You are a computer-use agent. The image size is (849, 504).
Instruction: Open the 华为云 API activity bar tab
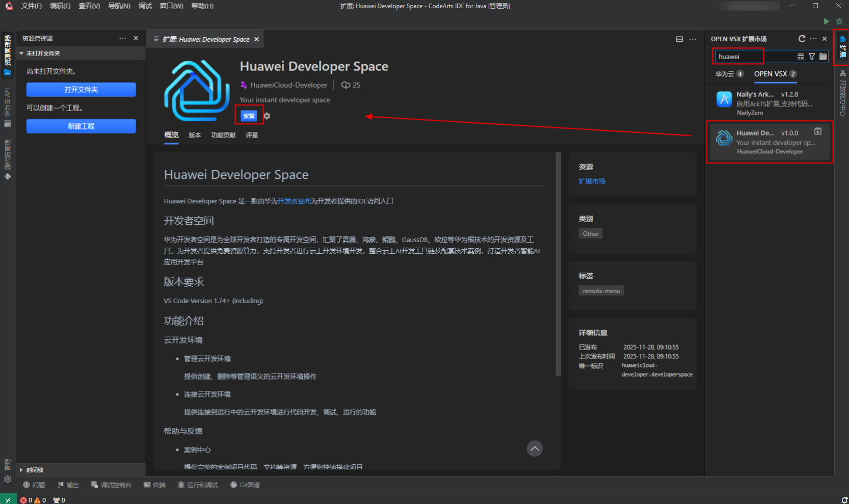[x=8, y=108]
